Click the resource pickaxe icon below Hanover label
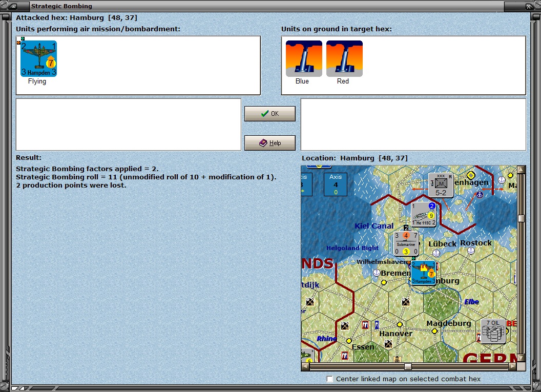The height and width of the screenshot is (392, 541). pyautogui.click(x=388, y=344)
